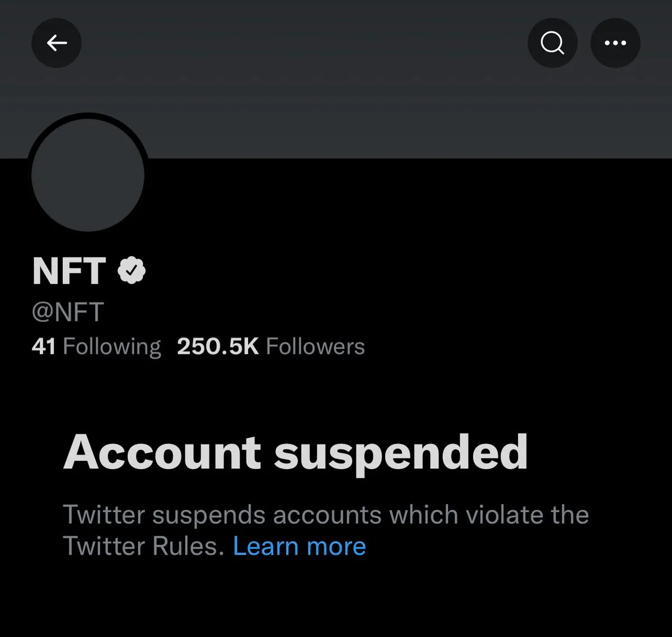Screen dimensions: 672x637
Task: Click the 250.5K follower count
Action: click(218, 346)
